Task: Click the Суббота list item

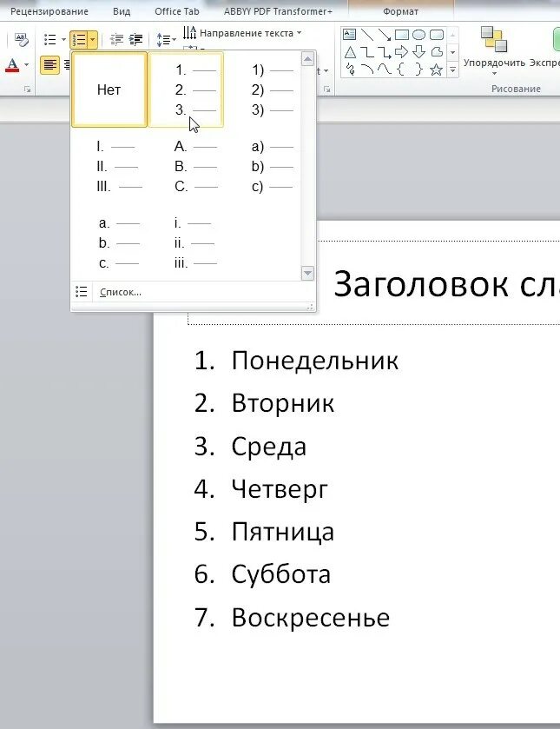Action: tap(280, 574)
